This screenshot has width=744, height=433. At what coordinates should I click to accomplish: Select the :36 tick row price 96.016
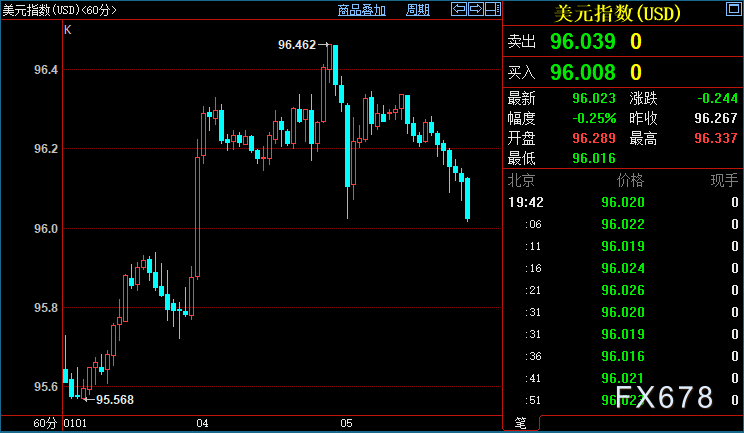[623, 356]
